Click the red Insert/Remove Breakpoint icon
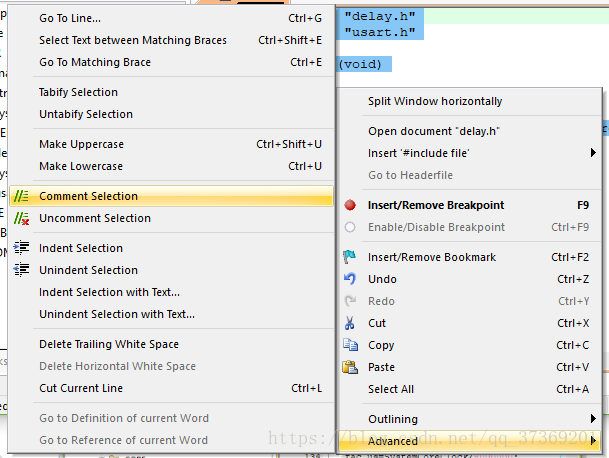The width and height of the screenshot is (609, 458). (x=350, y=205)
